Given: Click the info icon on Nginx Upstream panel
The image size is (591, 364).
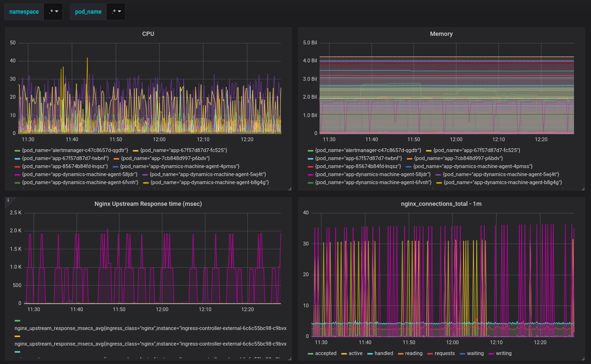Looking at the screenshot, I should click(8, 200).
